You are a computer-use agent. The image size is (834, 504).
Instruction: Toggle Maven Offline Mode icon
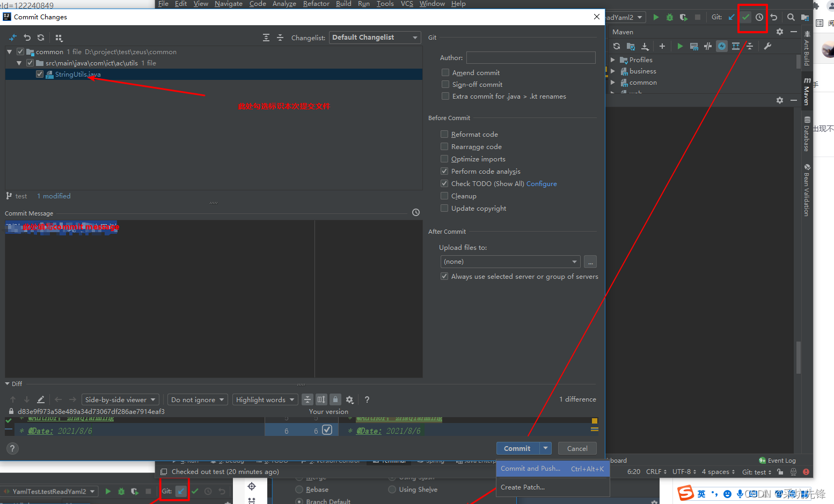click(708, 46)
